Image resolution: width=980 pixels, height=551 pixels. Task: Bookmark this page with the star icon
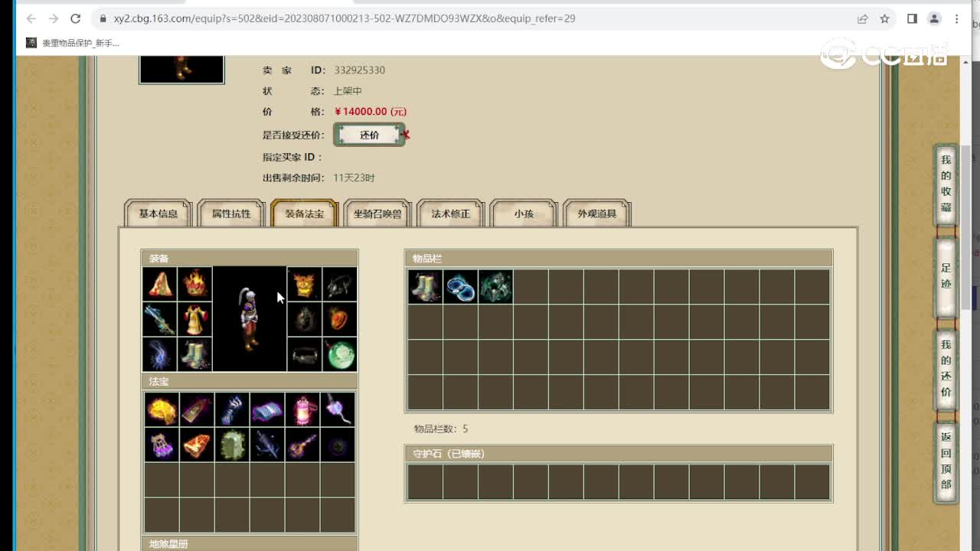pyautogui.click(x=884, y=18)
